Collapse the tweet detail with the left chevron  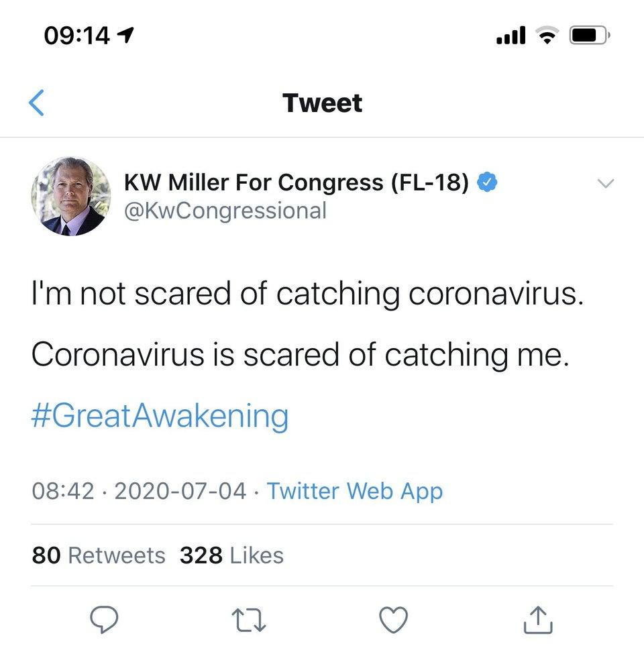pos(37,103)
